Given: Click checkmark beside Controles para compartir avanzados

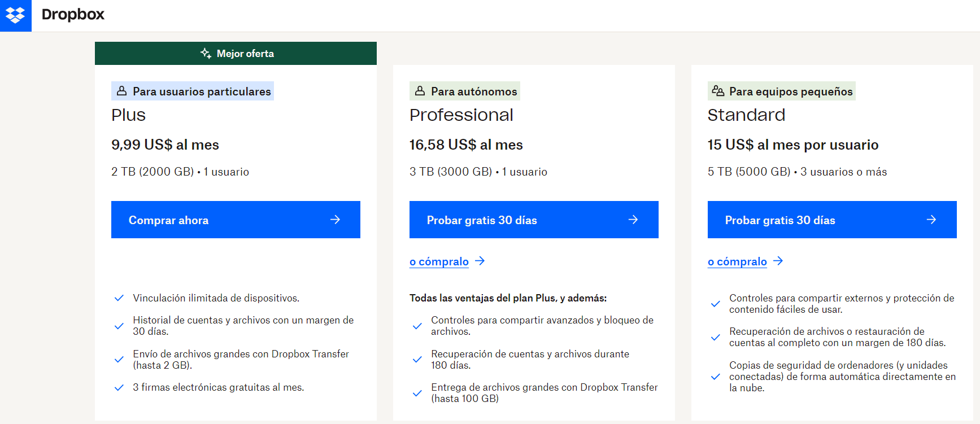Looking at the screenshot, I should (417, 326).
